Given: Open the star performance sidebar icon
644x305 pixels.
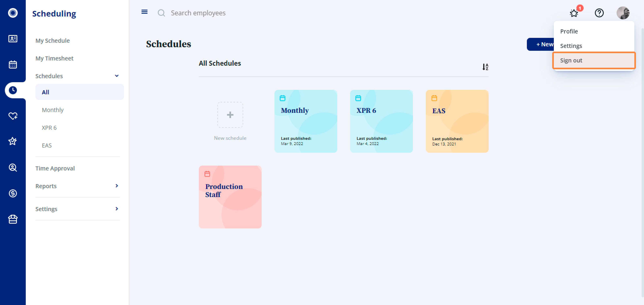Looking at the screenshot, I should 13,141.
